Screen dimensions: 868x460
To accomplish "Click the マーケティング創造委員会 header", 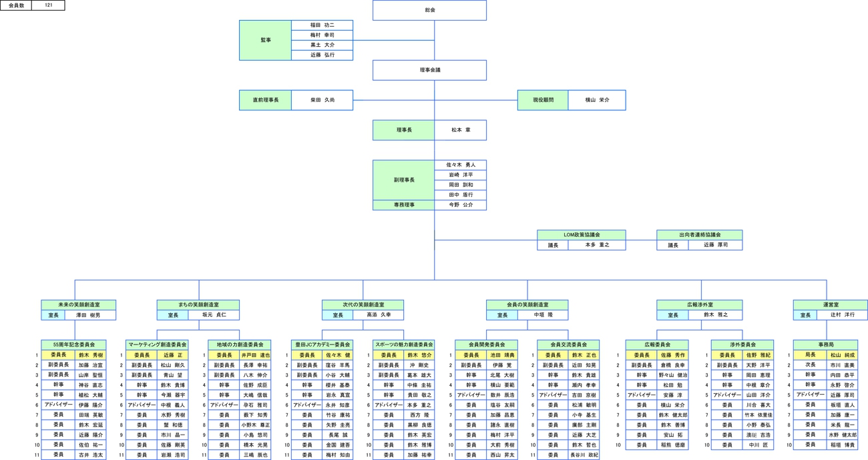I will [x=157, y=344].
